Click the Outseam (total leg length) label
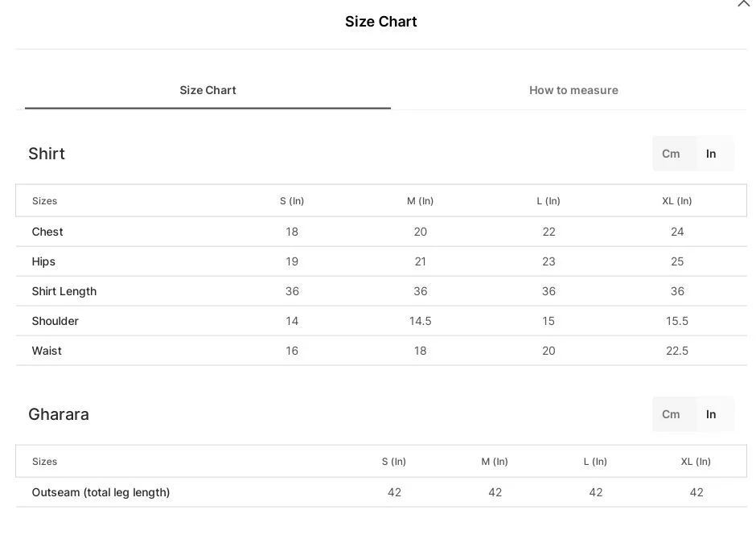Viewport: 756px width, 555px height. click(101, 492)
